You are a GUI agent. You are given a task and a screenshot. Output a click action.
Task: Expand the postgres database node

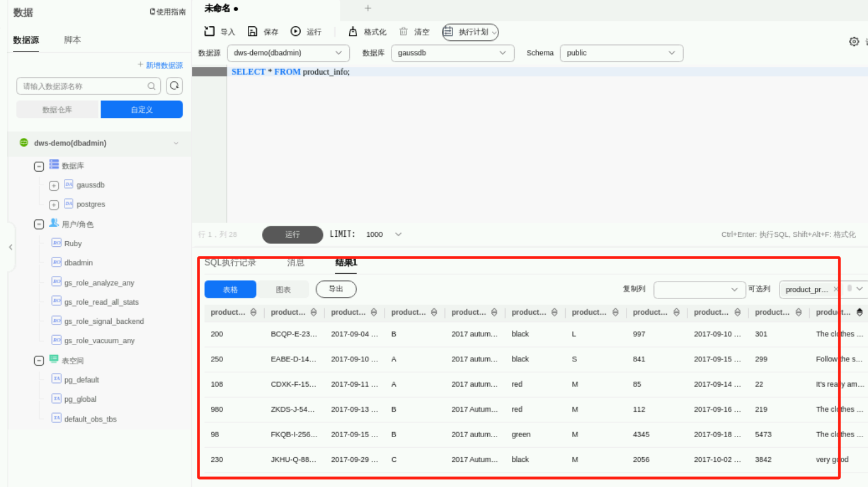tap(54, 205)
